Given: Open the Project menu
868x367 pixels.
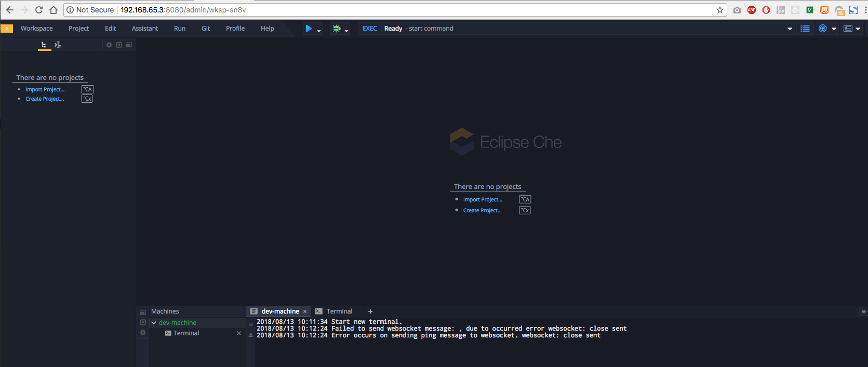Looking at the screenshot, I should [x=78, y=29].
